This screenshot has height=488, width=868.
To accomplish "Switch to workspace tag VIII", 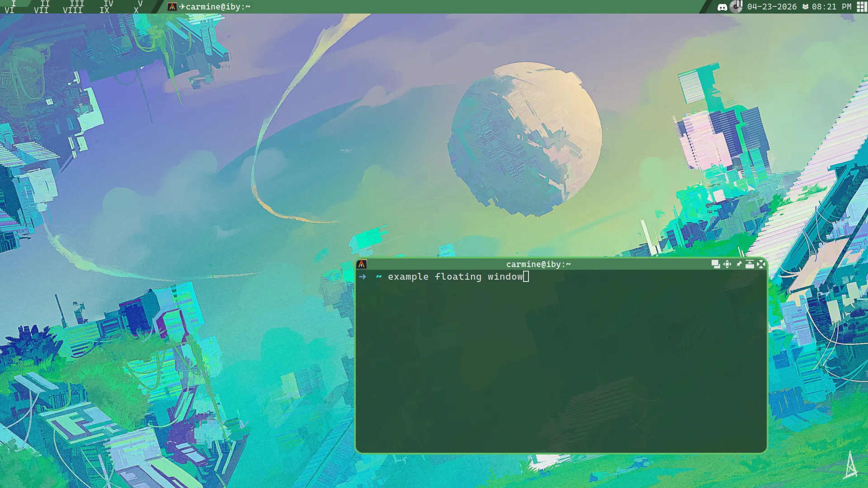I will coord(72,10).
